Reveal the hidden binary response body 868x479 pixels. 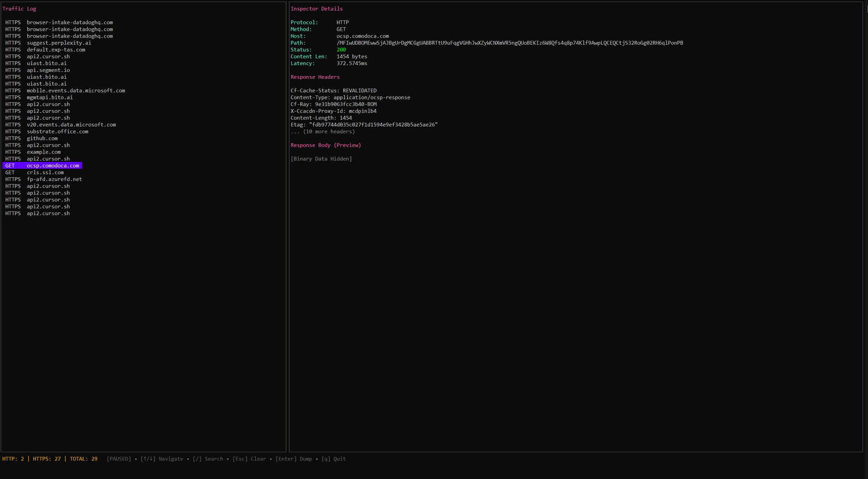point(321,158)
